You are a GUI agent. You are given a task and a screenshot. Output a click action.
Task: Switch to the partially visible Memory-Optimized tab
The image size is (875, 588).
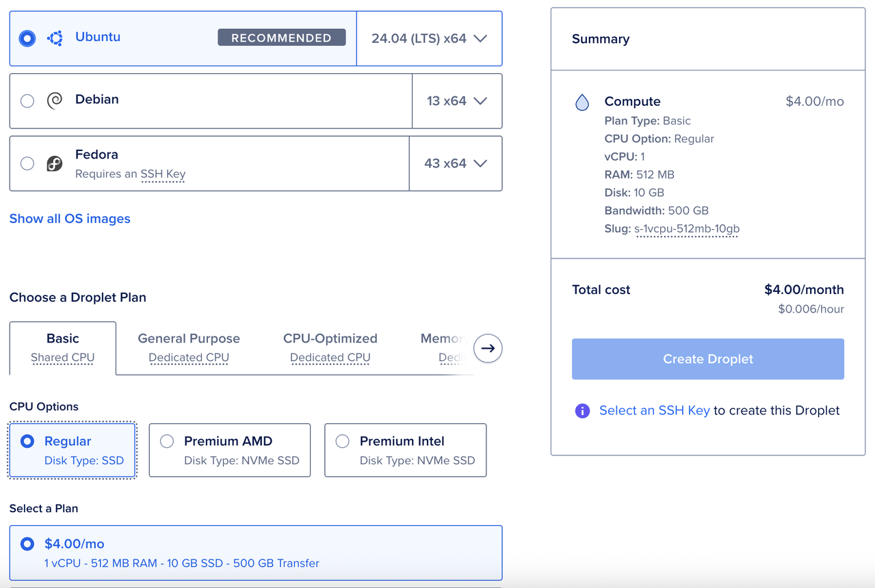[442, 347]
